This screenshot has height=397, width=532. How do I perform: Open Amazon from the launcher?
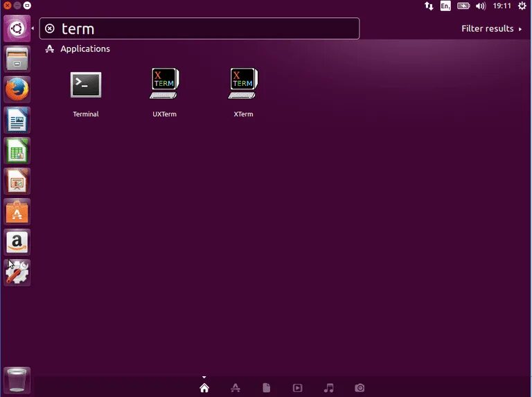pos(17,242)
